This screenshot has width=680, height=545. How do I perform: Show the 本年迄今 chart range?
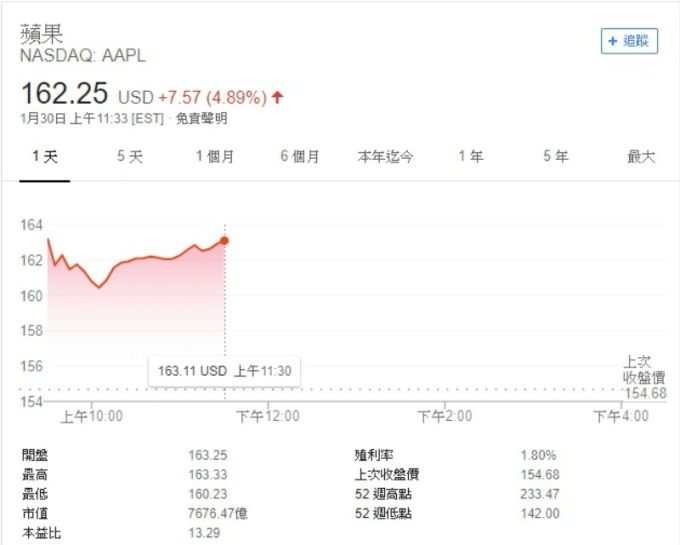tap(385, 156)
